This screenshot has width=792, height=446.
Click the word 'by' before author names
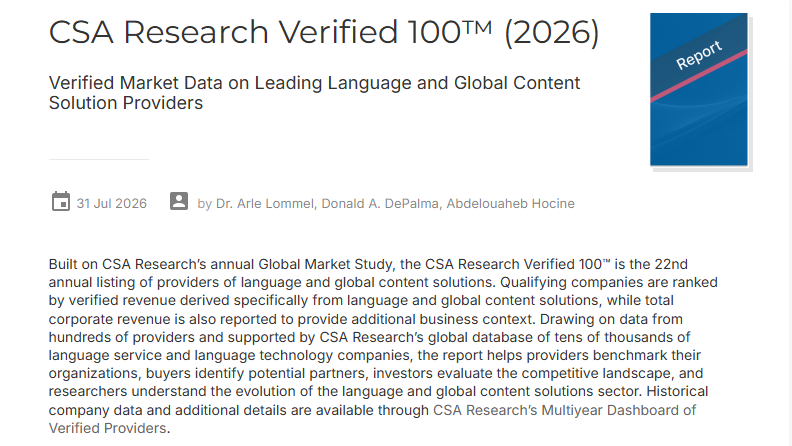pos(204,204)
